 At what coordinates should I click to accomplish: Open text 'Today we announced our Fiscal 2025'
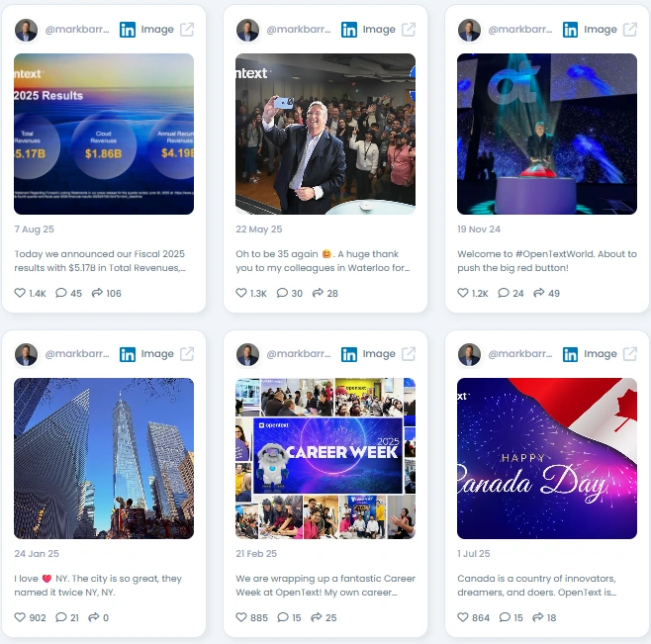[x=100, y=253]
